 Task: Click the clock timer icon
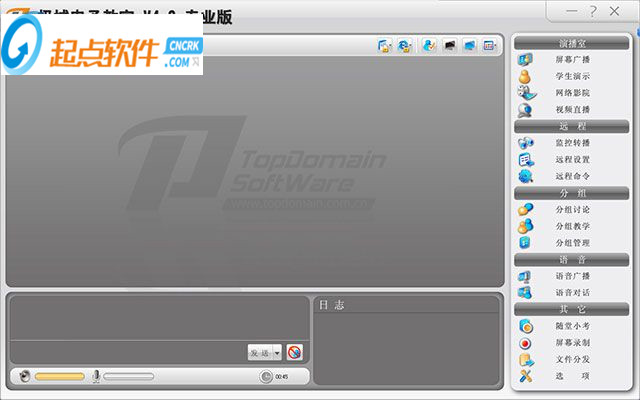pos(266,376)
